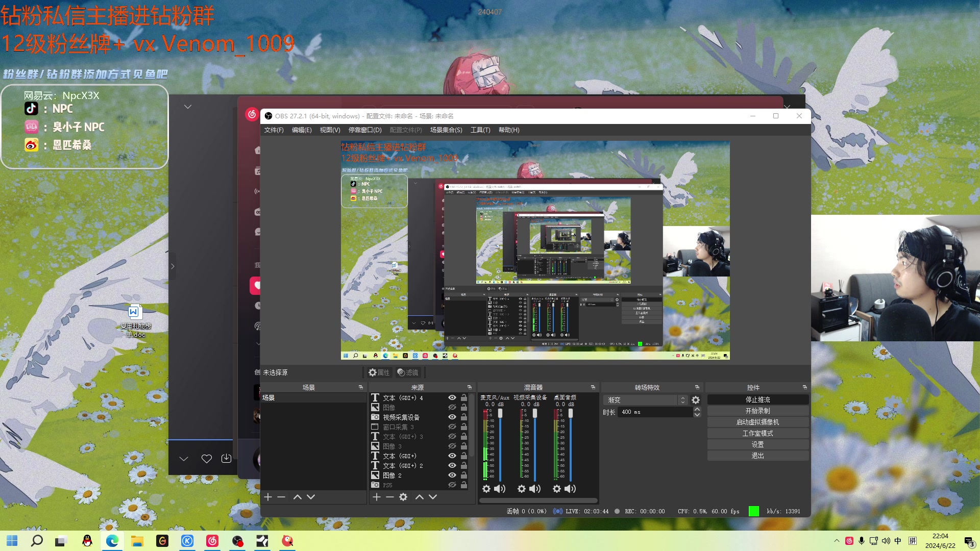Expand the system tray hidden icons chevron

[x=837, y=541]
